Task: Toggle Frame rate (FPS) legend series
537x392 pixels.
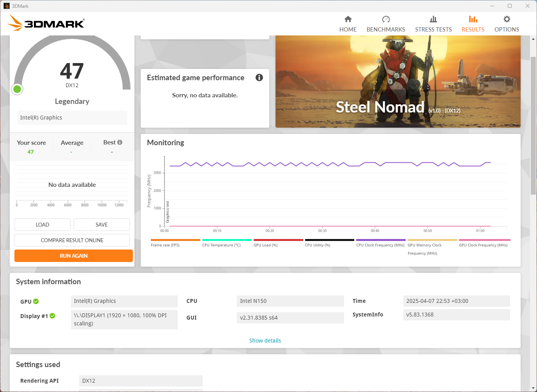Action: tap(165, 245)
